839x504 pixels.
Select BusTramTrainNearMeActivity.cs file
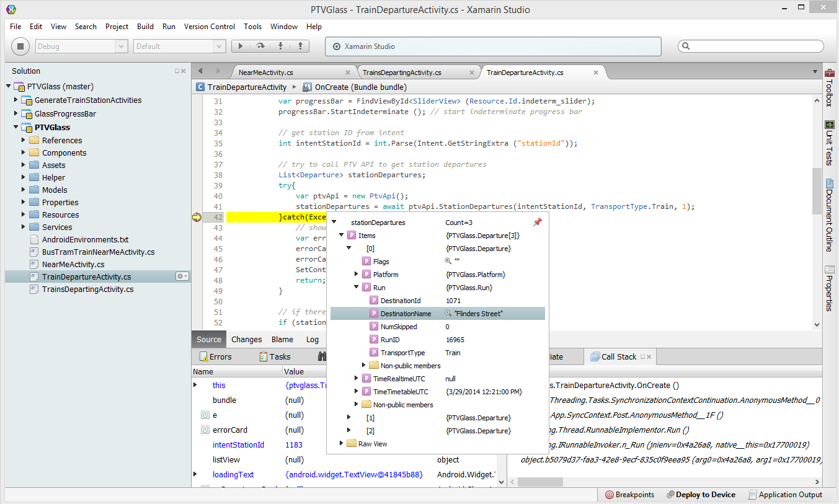(98, 252)
